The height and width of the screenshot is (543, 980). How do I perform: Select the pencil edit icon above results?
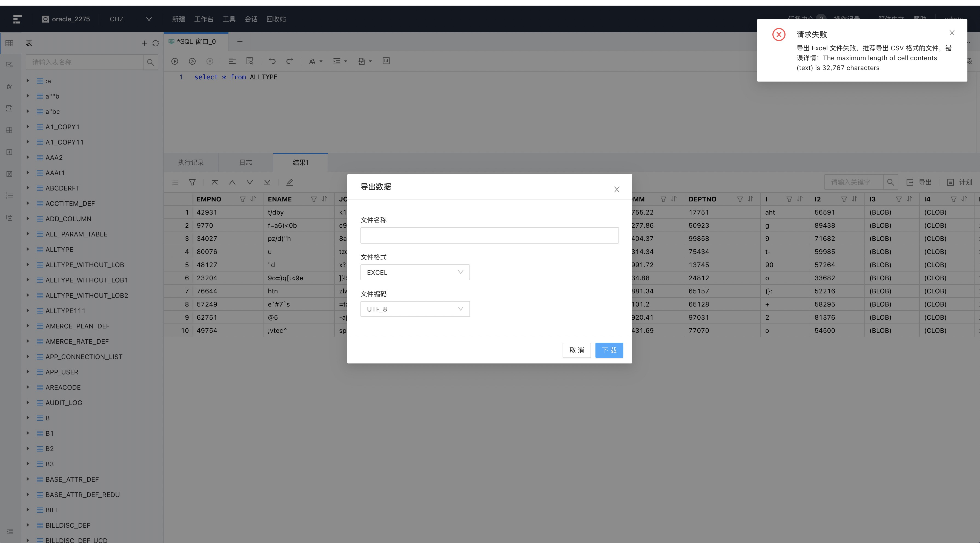point(290,182)
